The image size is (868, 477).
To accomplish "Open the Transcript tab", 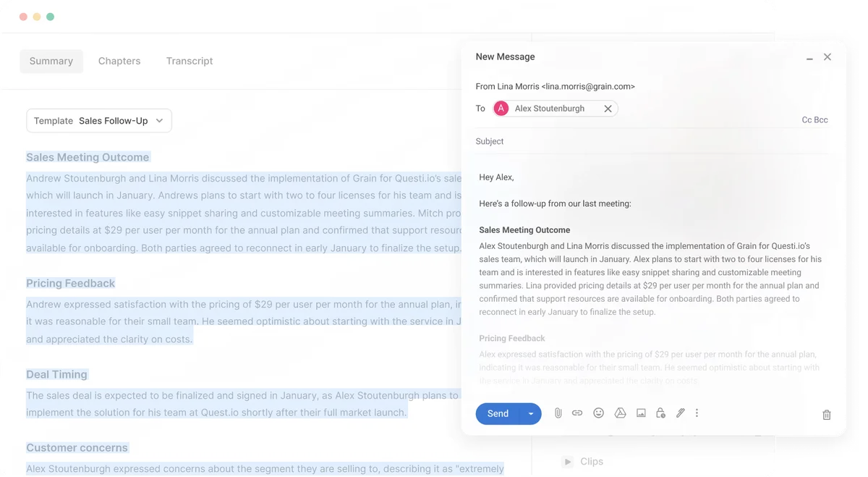I will click(190, 61).
